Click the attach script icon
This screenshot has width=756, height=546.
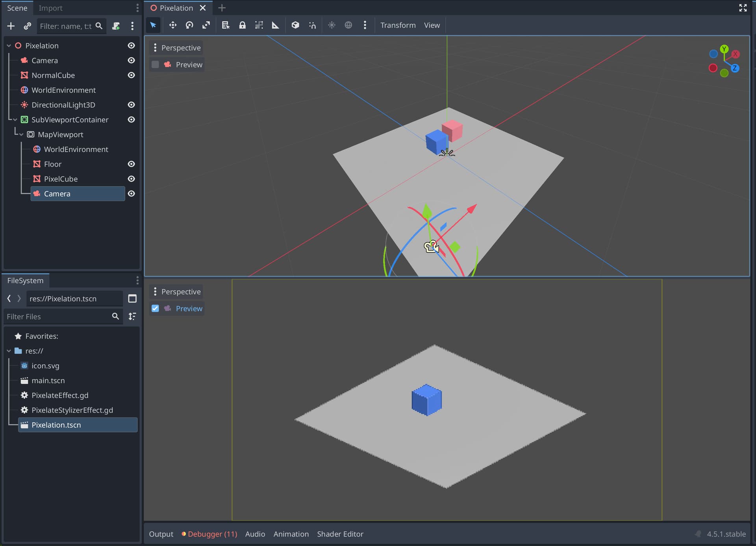[x=116, y=26]
